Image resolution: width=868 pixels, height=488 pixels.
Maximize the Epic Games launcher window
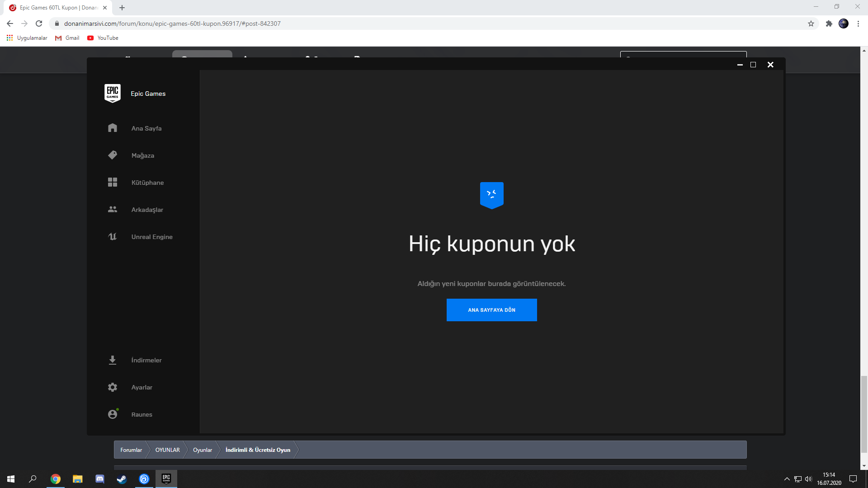753,65
